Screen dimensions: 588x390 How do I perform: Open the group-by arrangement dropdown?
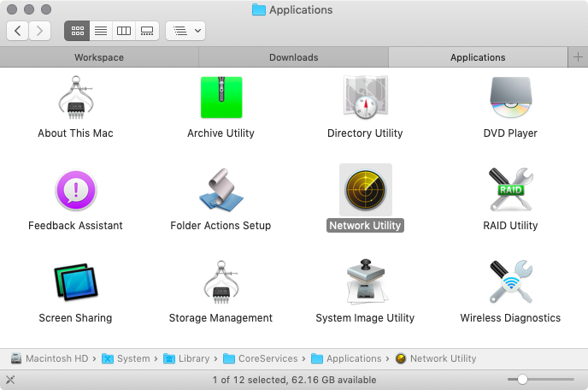coord(185,31)
